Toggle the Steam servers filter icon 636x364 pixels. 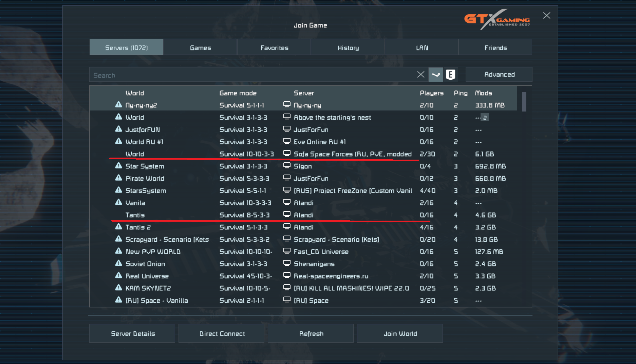click(x=436, y=75)
